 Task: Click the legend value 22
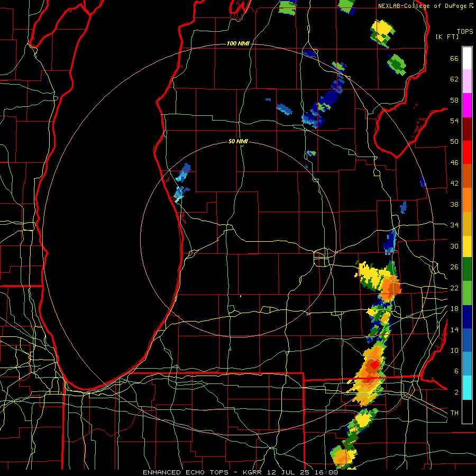pos(454,288)
